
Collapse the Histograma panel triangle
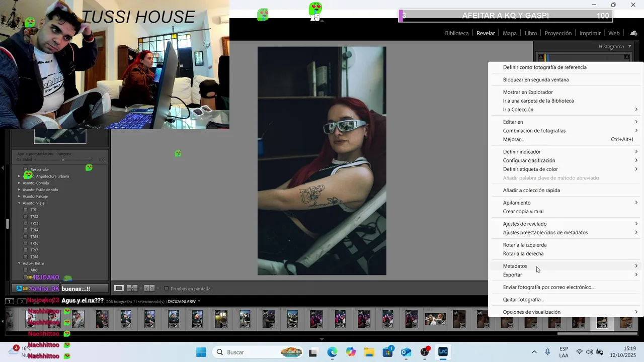(x=629, y=46)
